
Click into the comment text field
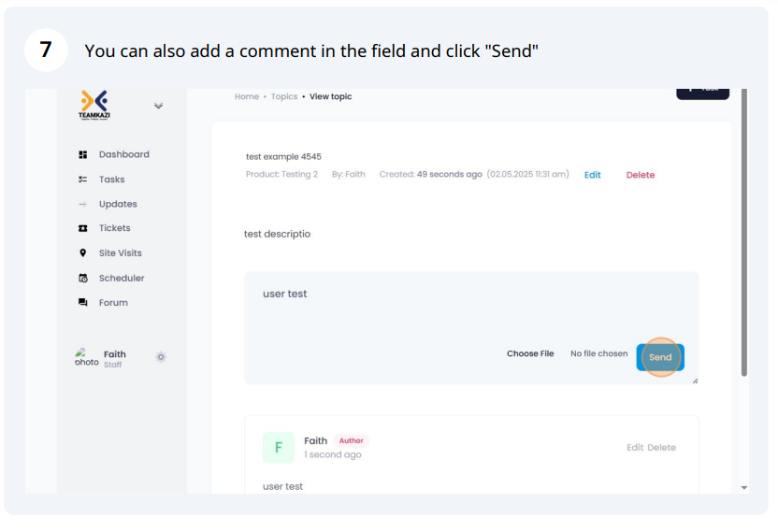(471, 308)
